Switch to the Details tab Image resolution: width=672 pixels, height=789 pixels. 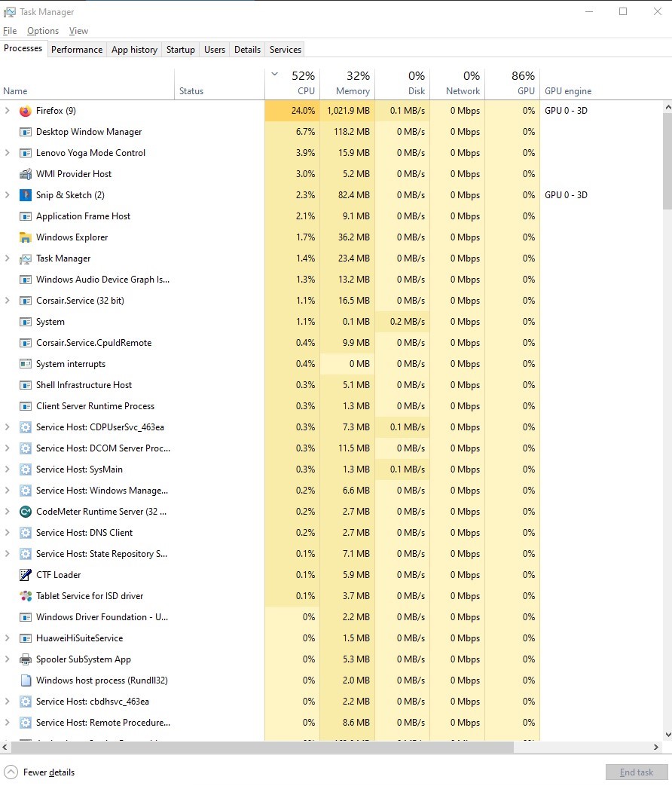point(247,50)
